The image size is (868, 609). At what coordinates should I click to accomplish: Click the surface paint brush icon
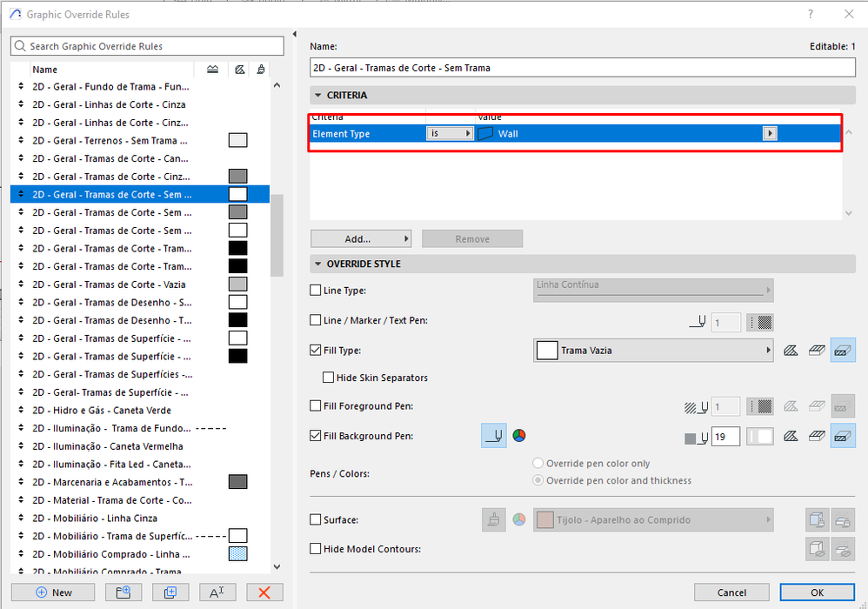click(x=494, y=520)
